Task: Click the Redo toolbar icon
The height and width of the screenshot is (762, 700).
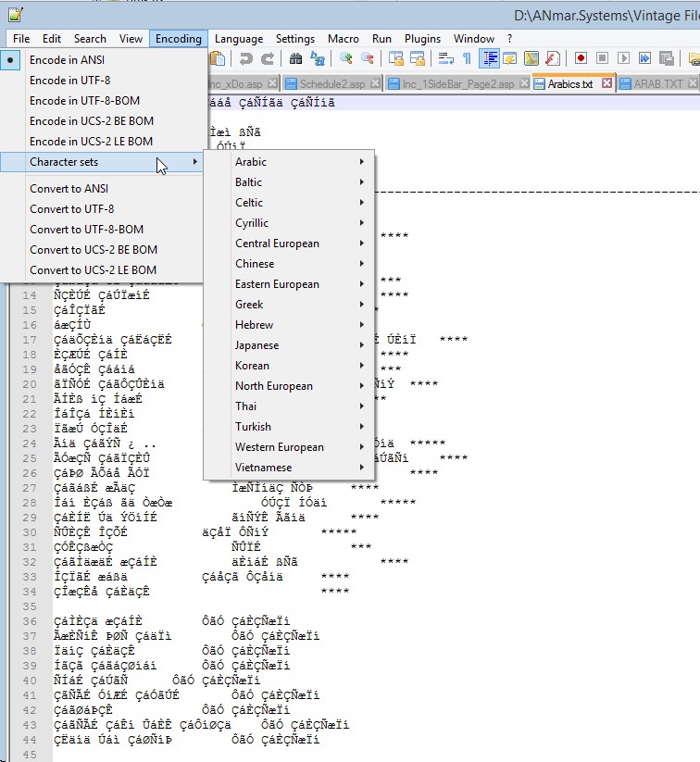Action: (x=267, y=58)
